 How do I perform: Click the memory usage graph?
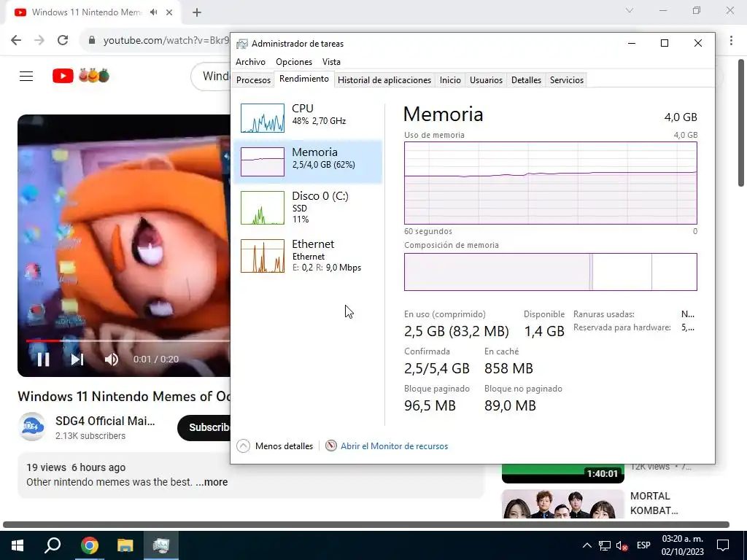click(x=551, y=183)
